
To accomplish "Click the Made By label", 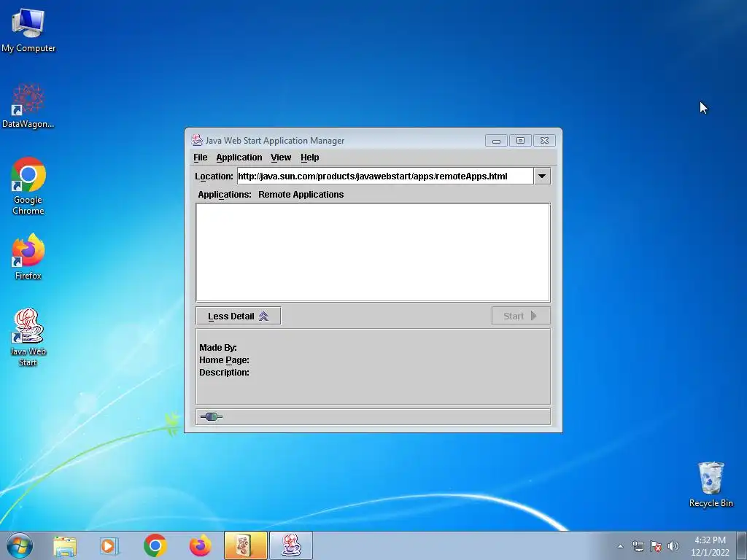I will [x=217, y=348].
